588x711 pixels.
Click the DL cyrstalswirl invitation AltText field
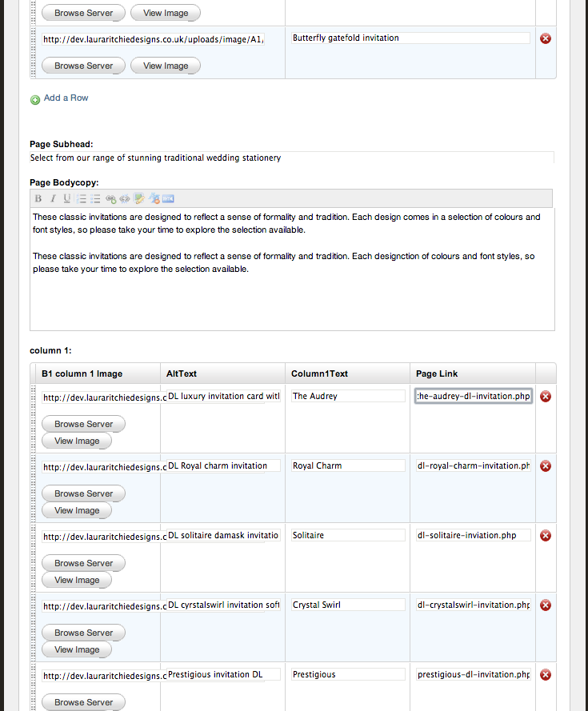point(223,605)
